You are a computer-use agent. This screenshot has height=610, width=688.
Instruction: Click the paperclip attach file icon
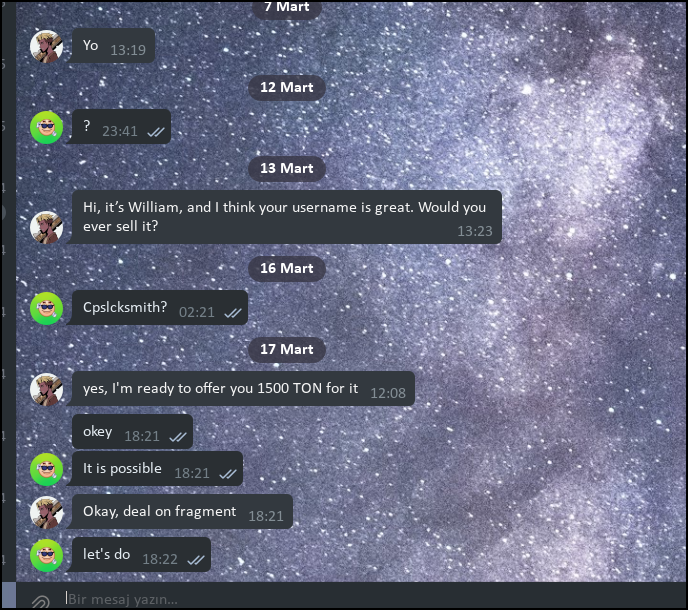tap(40, 601)
